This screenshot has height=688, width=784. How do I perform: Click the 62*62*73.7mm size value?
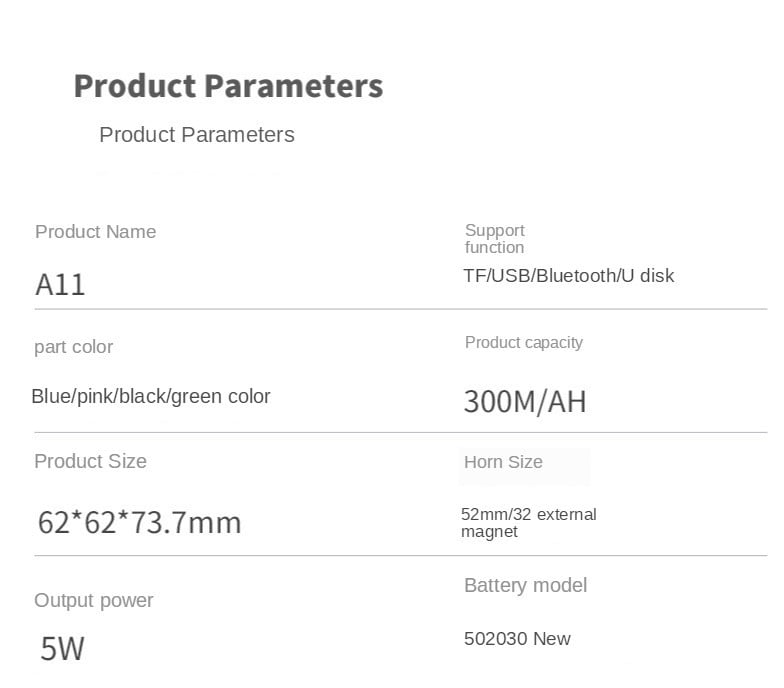pyautogui.click(x=139, y=522)
